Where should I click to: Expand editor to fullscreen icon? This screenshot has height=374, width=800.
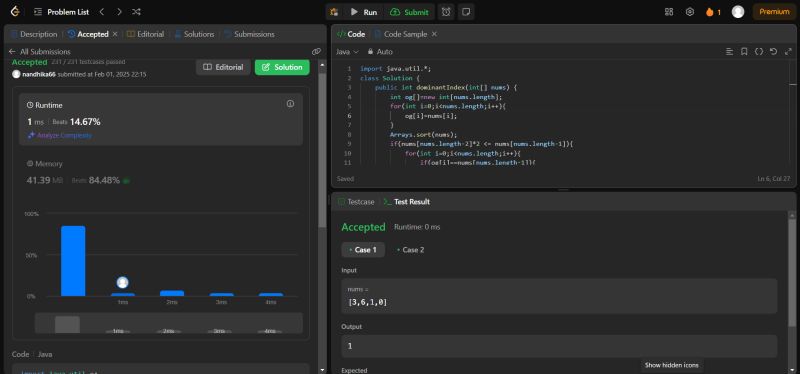pos(788,52)
